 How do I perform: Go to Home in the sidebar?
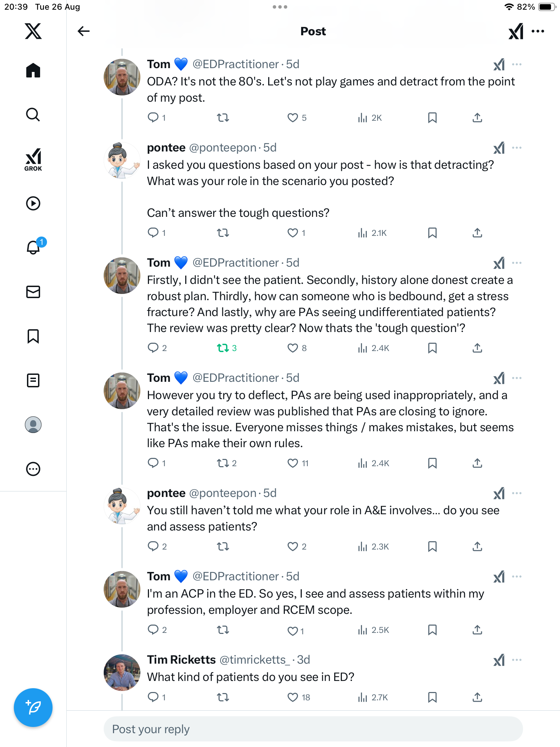pyautogui.click(x=33, y=71)
